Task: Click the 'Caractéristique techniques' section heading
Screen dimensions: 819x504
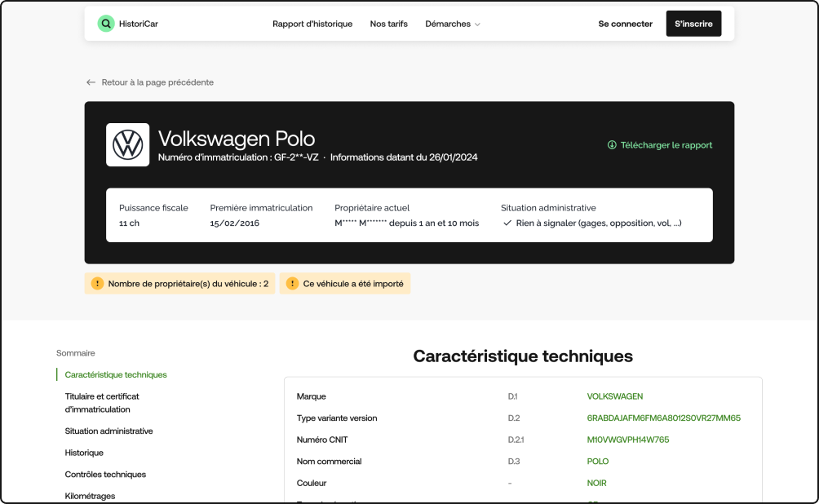Action: tap(523, 356)
